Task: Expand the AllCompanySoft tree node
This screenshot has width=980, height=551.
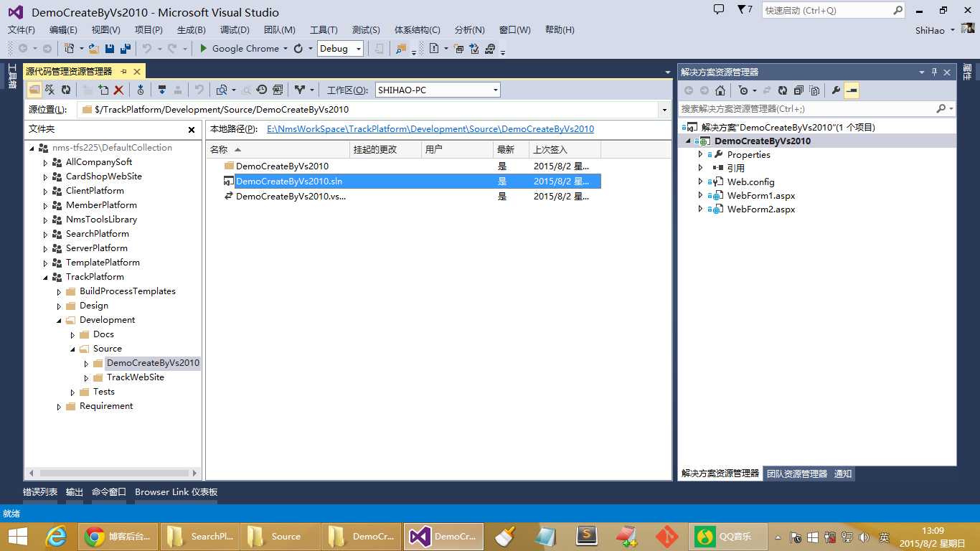Action: point(46,162)
